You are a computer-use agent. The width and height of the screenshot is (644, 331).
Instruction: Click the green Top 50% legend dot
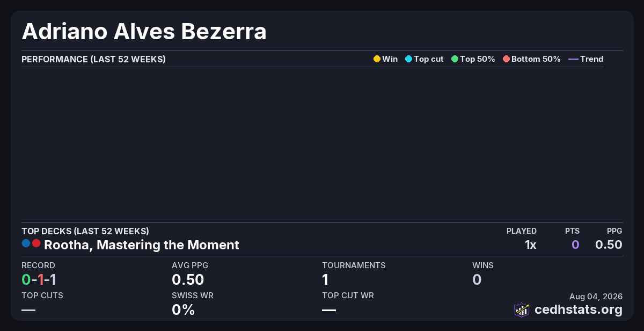(455, 59)
